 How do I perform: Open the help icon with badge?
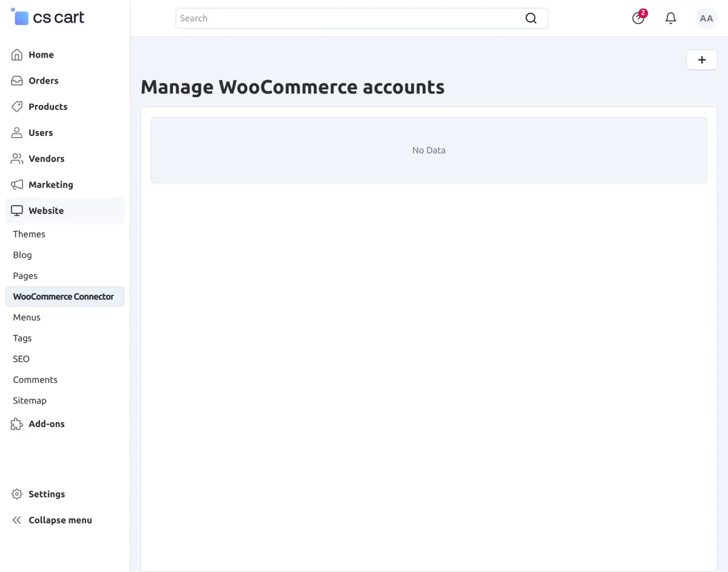click(x=639, y=18)
